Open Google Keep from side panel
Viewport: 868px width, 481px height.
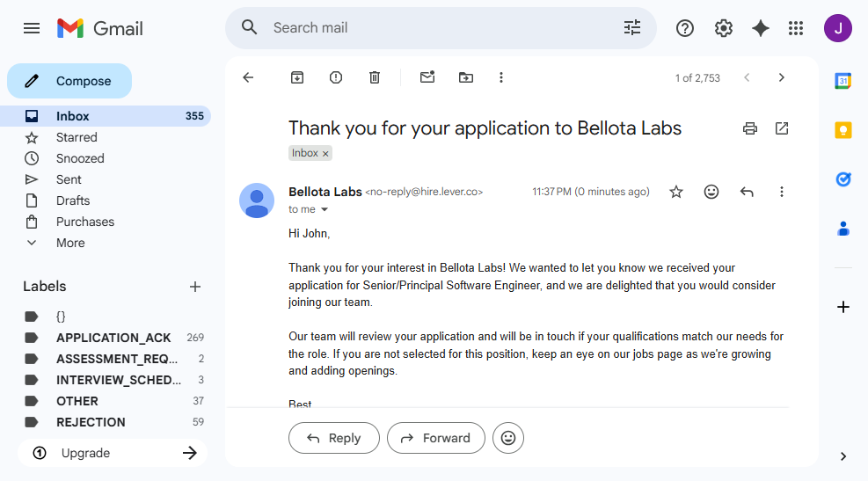click(x=843, y=130)
